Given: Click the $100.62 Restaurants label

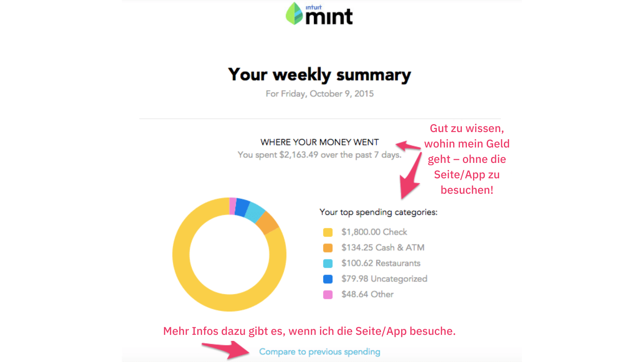Looking at the screenshot, I should [381, 263].
